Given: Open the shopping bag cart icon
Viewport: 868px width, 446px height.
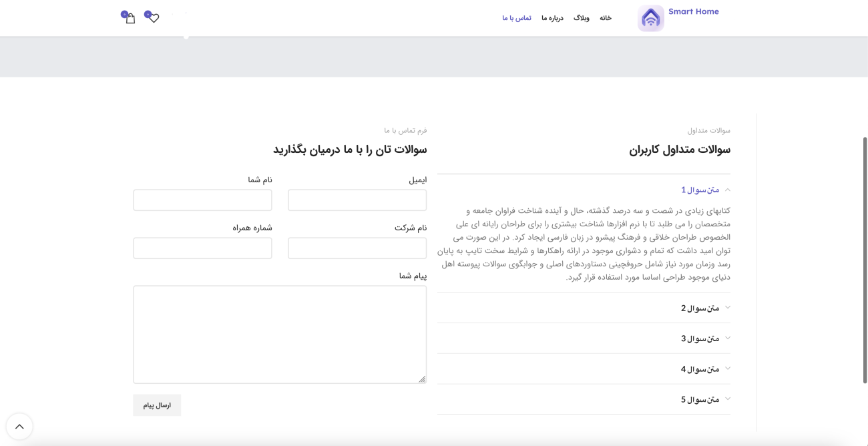Looking at the screenshot, I should pos(128,19).
